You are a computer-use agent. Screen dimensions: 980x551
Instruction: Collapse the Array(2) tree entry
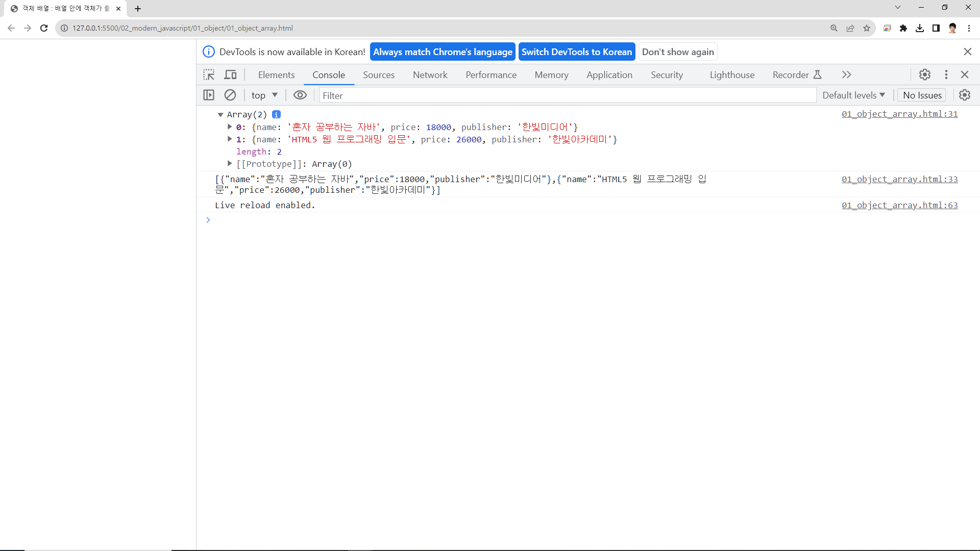[220, 115]
